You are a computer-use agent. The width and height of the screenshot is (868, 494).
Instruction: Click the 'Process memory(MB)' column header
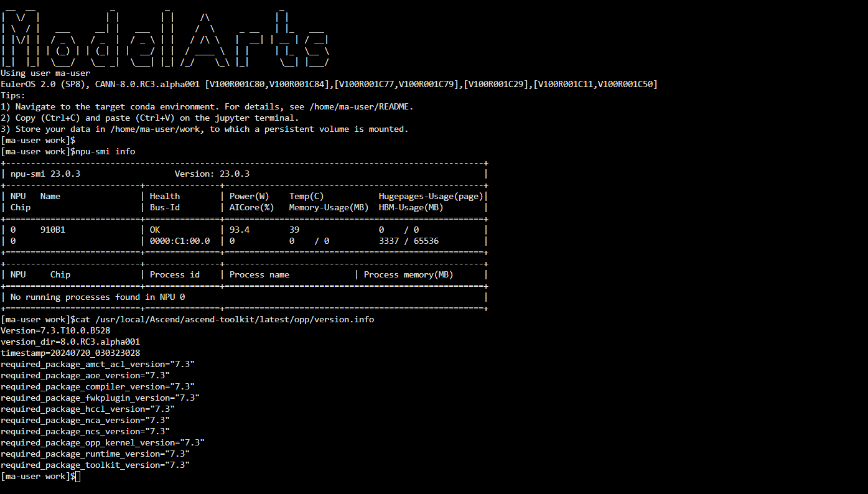coord(409,274)
